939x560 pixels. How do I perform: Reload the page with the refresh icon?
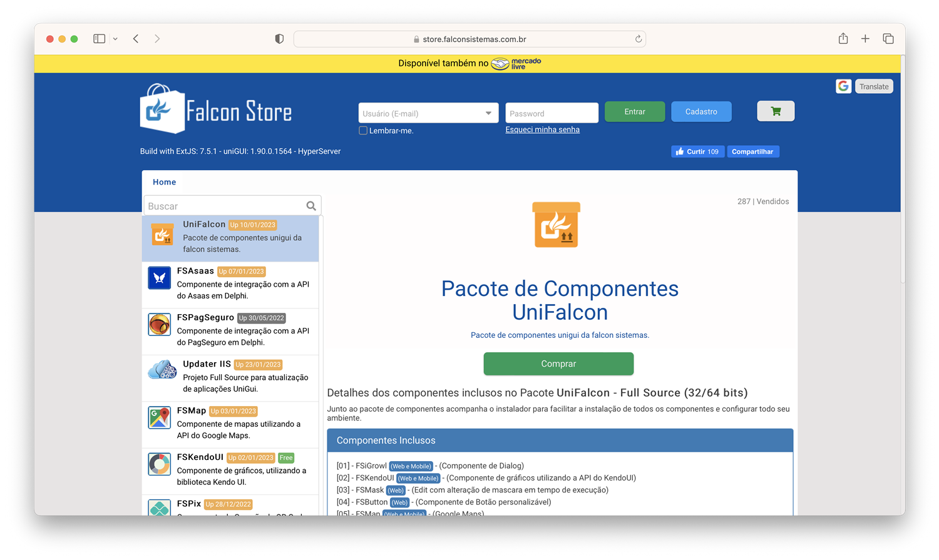point(639,39)
